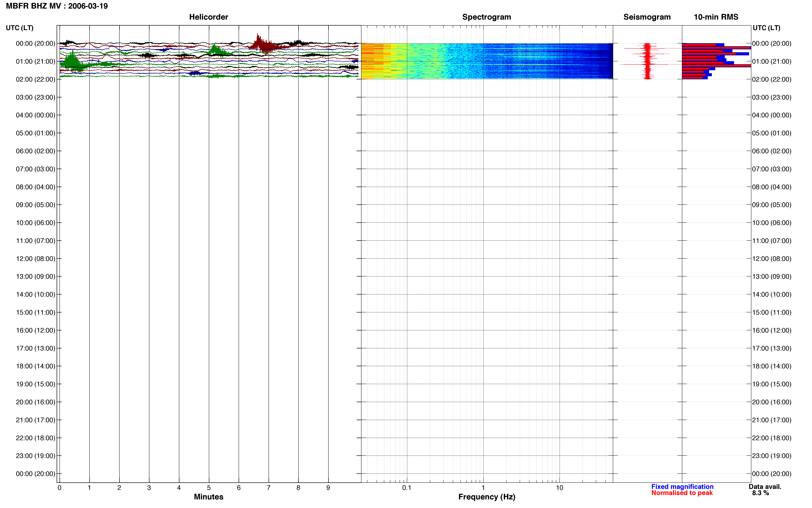The image size is (812, 508).
Task: Click the 'Fixed magnification' legend text
Action: pos(682,486)
